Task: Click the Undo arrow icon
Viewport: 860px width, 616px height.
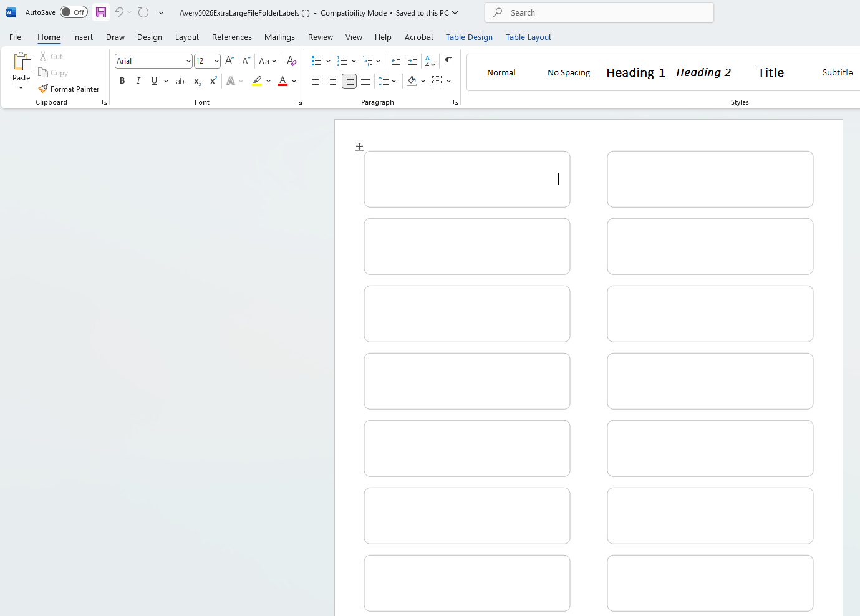Action: (118, 12)
